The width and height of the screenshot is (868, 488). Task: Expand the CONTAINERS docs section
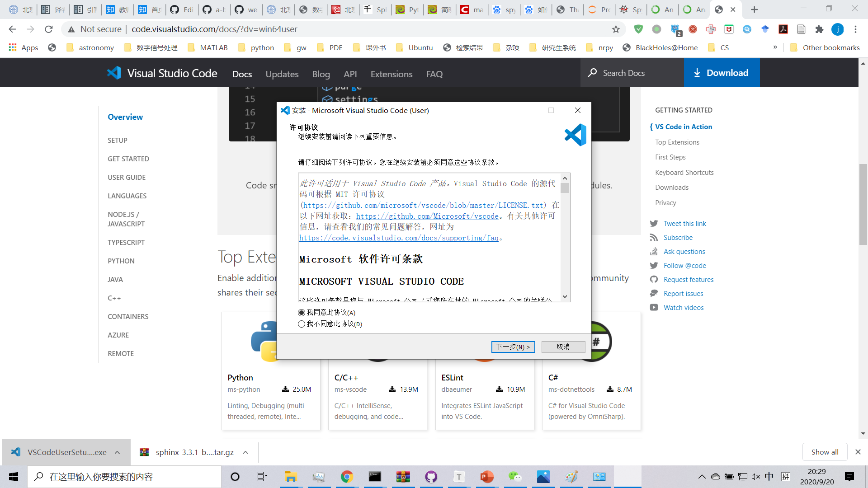tap(128, 317)
